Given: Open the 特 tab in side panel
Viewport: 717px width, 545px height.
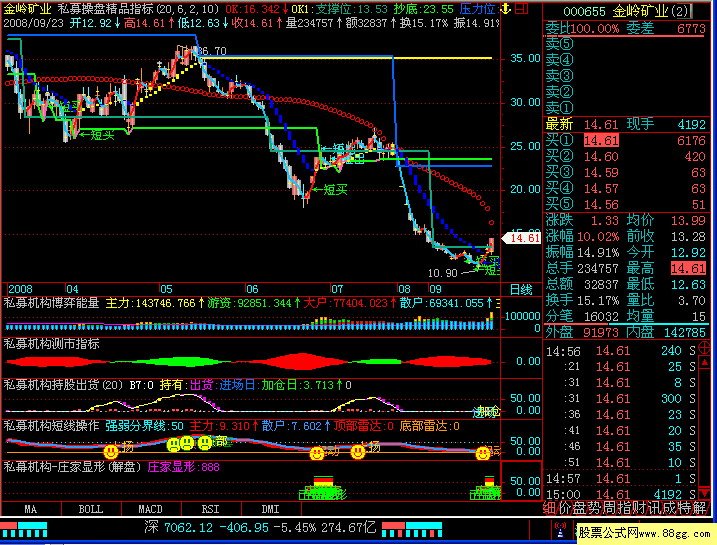Looking at the screenshot, I should [685, 508].
